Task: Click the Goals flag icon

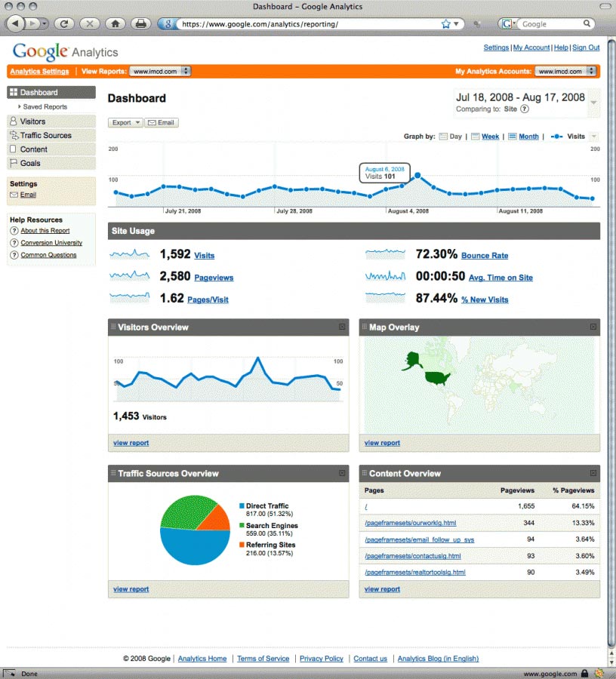Action: pos(14,163)
